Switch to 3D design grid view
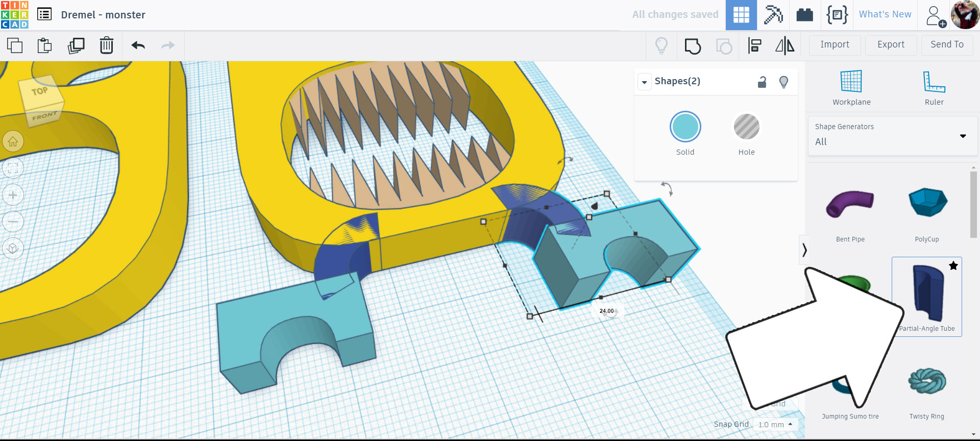The width and height of the screenshot is (980, 441). click(x=741, y=15)
